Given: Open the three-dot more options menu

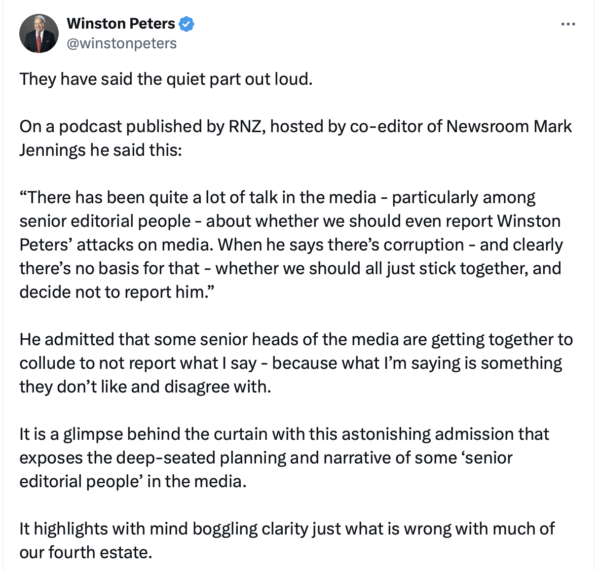Looking at the screenshot, I should (x=568, y=24).
